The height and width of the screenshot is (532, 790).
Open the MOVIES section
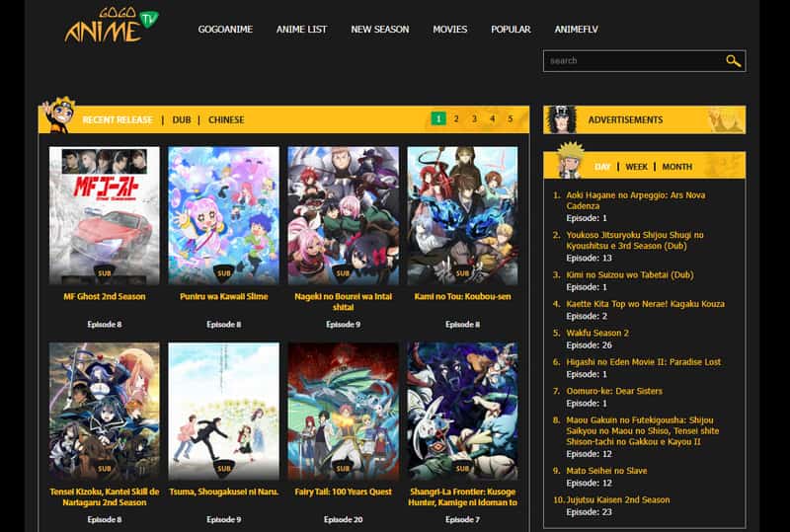click(x=450, y=30)
